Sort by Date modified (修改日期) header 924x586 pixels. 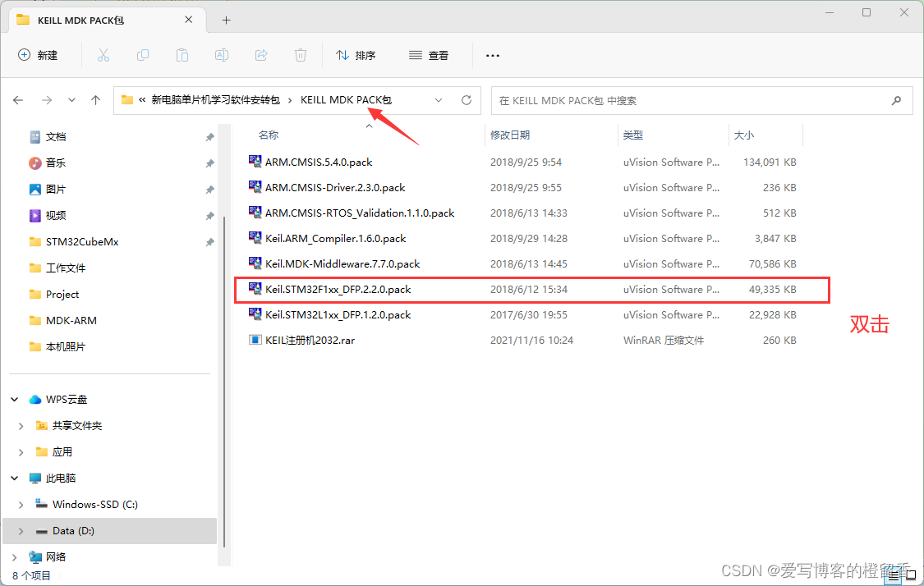point(510,135)
